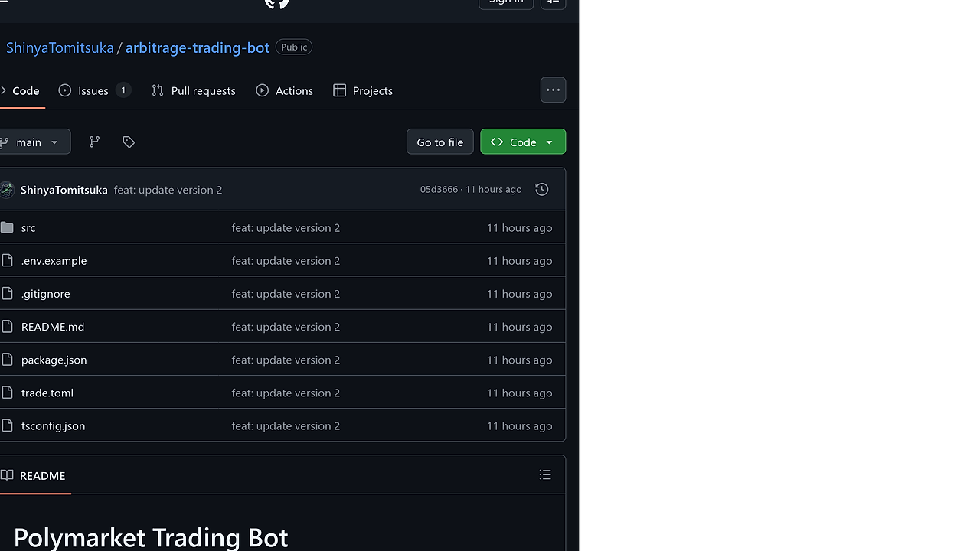Click the Issues count badge 1
980x551 pixels.
pyautogui.click(x=123, y=90)
